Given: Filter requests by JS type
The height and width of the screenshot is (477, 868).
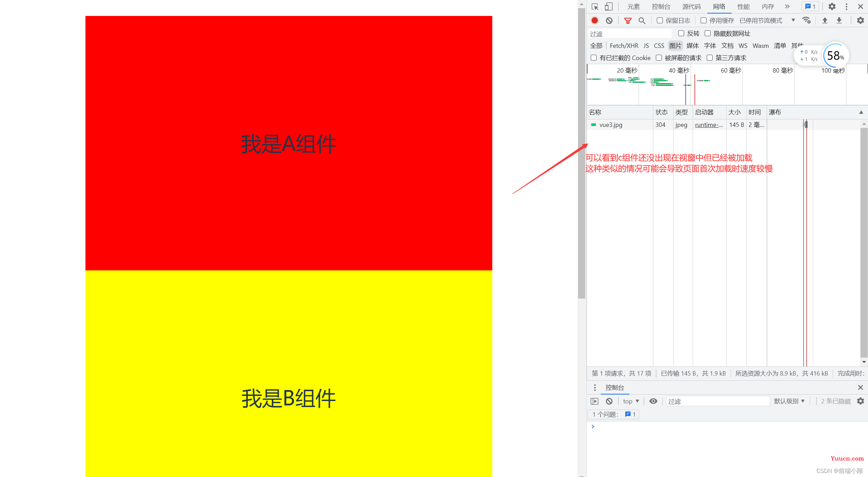Looking at the screenshot, I should click(646, 45).
